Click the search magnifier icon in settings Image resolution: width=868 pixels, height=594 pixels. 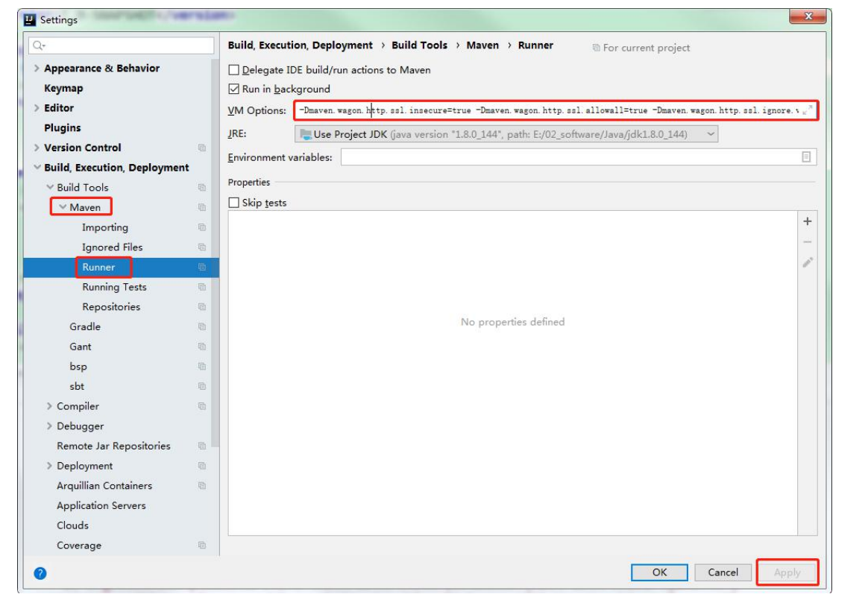[x=38, y=45]
